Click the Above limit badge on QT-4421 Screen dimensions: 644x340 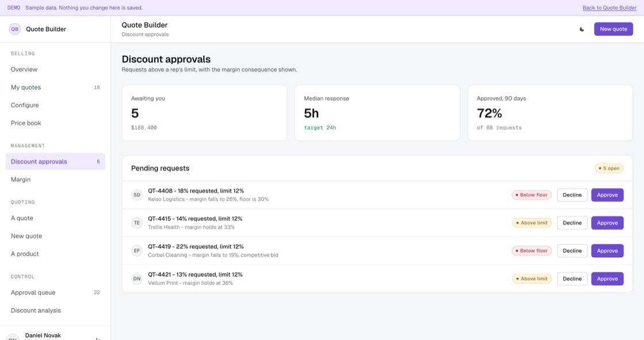pyautogui.click(x=532, y=279)
